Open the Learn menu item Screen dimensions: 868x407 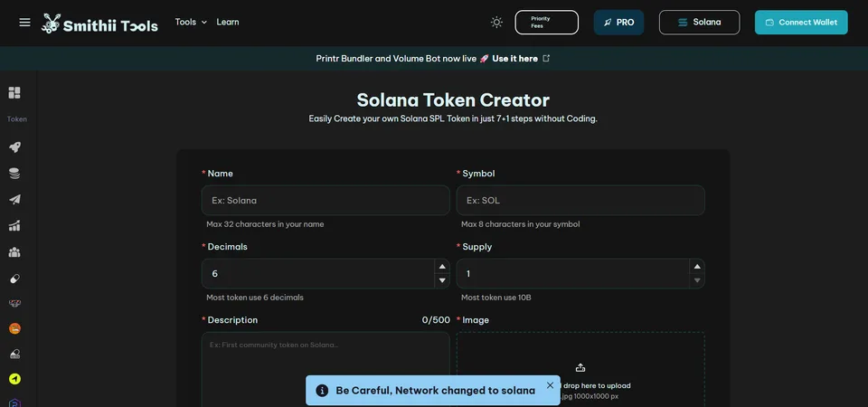click(228, 22)
